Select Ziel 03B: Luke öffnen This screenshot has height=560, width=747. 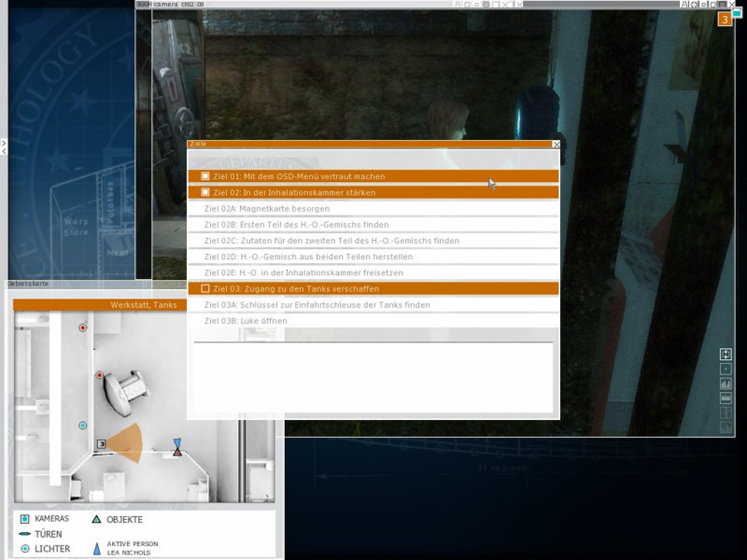tap(373, 320)
